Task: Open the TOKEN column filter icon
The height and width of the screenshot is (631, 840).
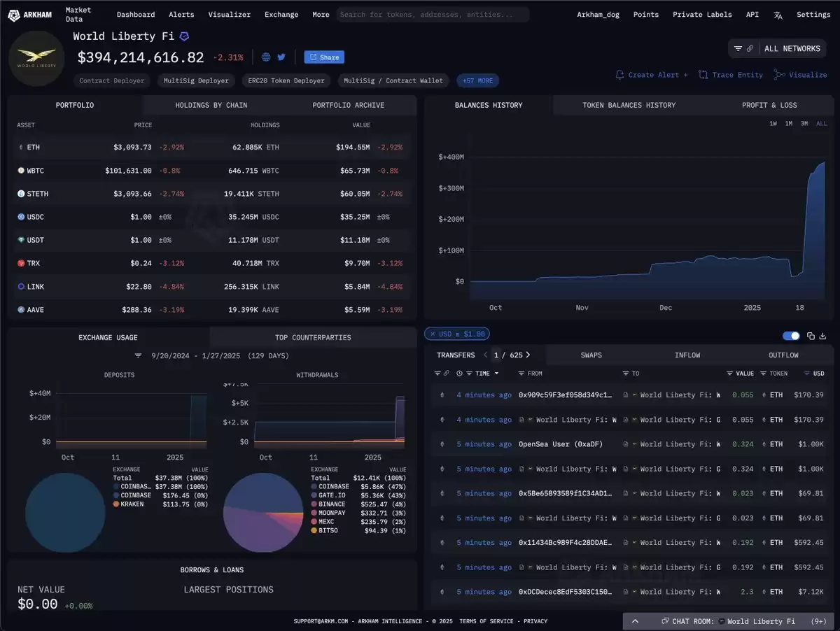Action: click(x=764, y=374)
